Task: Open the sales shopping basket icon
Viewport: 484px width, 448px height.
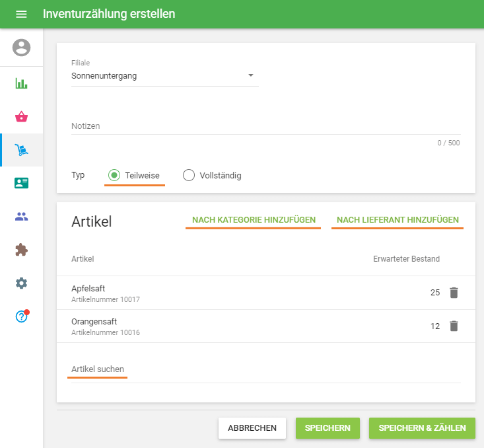Action: pos(22,117)
